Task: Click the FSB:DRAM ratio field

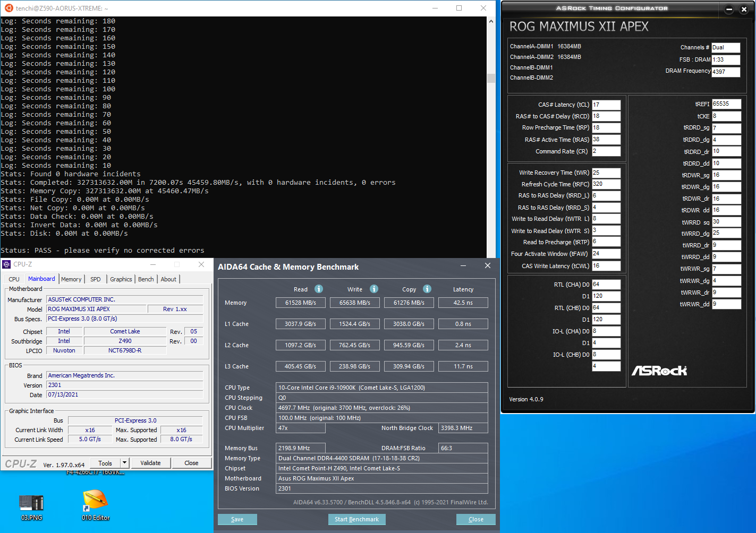Action: click(x=726, y=59)
